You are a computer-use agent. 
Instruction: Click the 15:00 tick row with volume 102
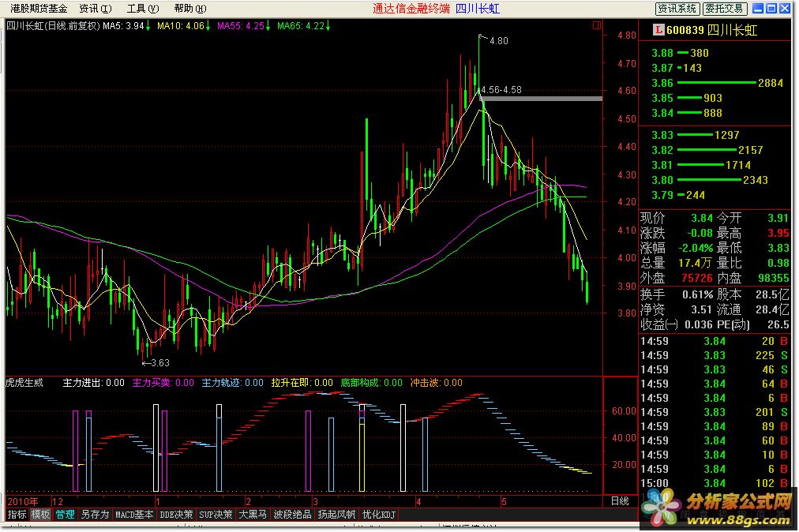click(x=715, y=483)
